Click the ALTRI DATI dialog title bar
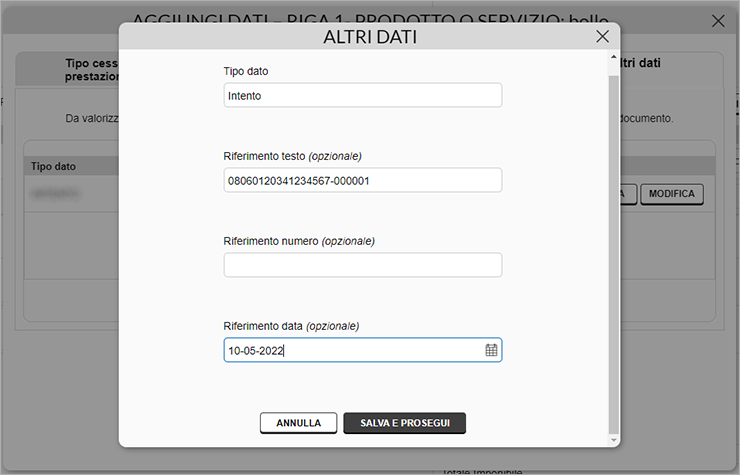 (370, 37)
